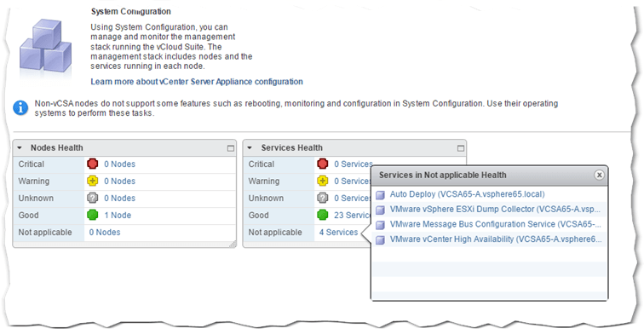Click the Message Bus Configuration service icon
The width and height of the screenshot is (644, 334).
click(x=380, y=225)
